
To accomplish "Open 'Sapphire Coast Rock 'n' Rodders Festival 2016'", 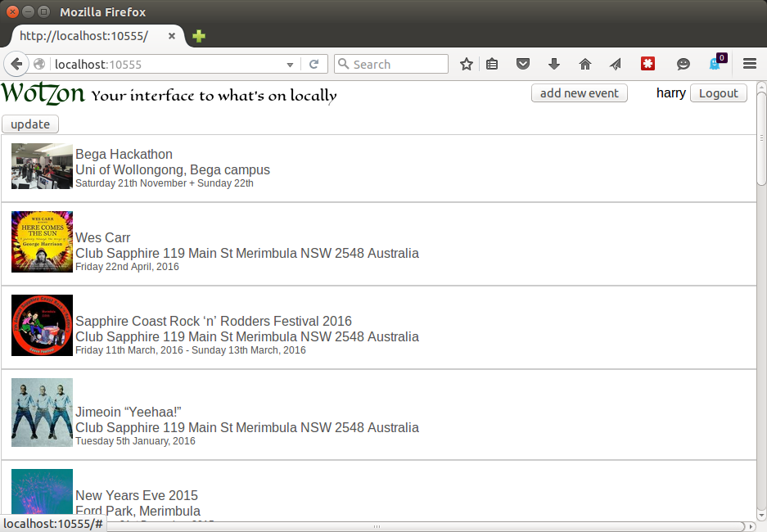I will point(214,322).
